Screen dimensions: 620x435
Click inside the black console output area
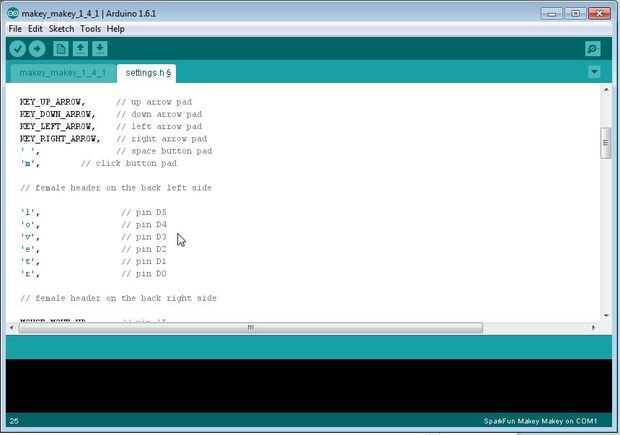[308, 386]
